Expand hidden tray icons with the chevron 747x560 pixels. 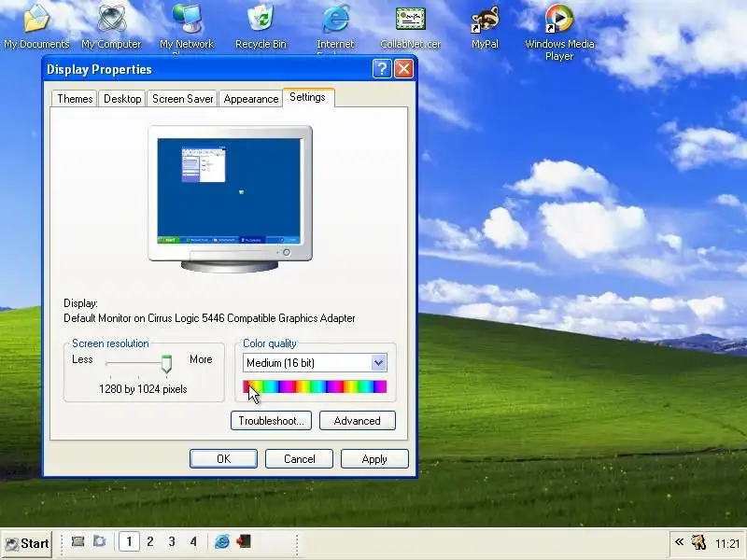coord(680,542)
